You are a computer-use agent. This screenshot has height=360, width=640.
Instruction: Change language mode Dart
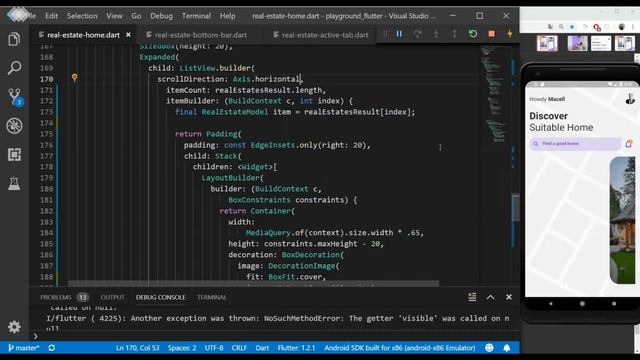pyautogui.click(x=262, y=348)
